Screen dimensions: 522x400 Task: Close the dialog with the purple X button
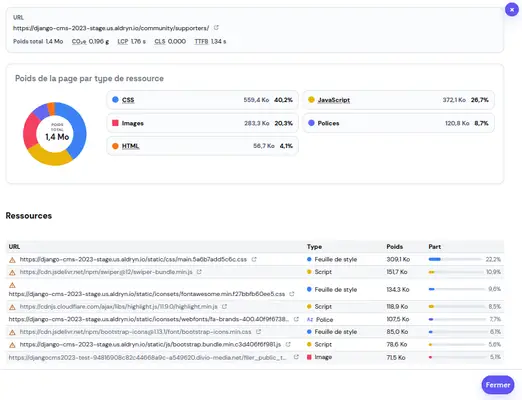(512, 10)
